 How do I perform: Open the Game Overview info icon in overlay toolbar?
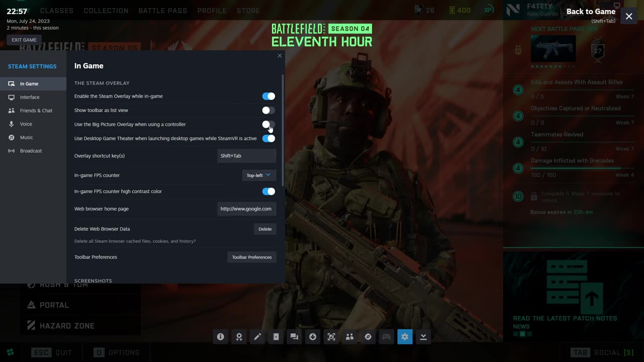coord(220,337)
